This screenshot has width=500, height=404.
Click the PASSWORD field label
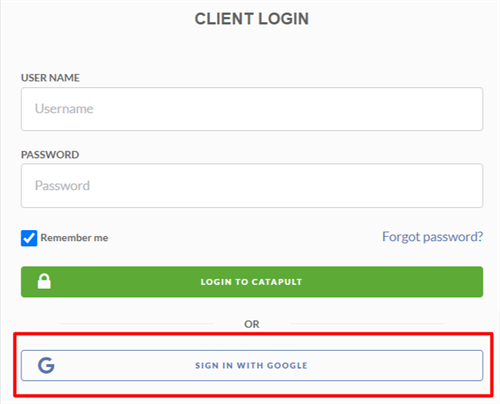coord(50,155)
